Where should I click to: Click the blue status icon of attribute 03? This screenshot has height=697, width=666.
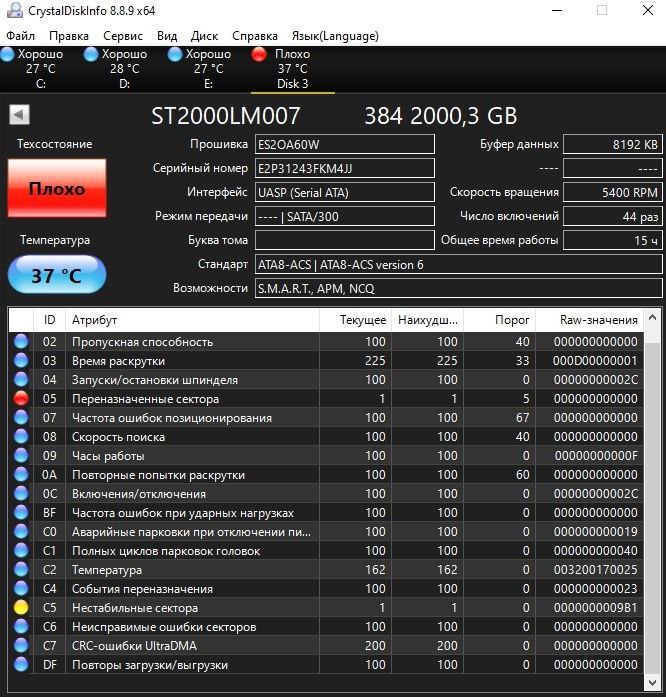coord(21,360)
